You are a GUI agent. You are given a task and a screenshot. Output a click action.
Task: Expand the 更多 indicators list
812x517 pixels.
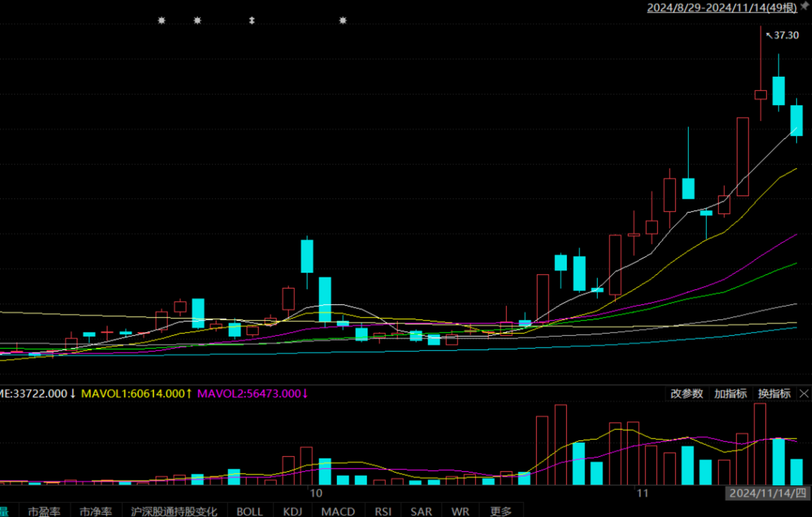(501, 511)
